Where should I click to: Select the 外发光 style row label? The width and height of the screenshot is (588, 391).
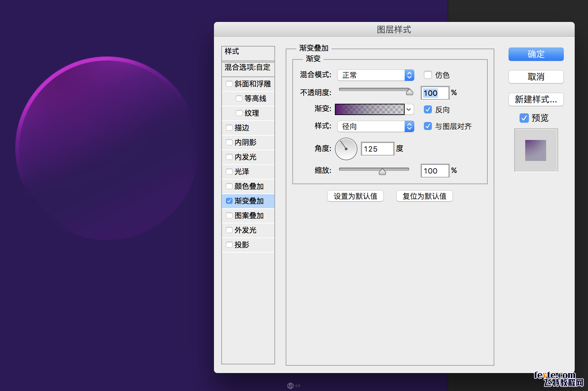coord(245,230)
